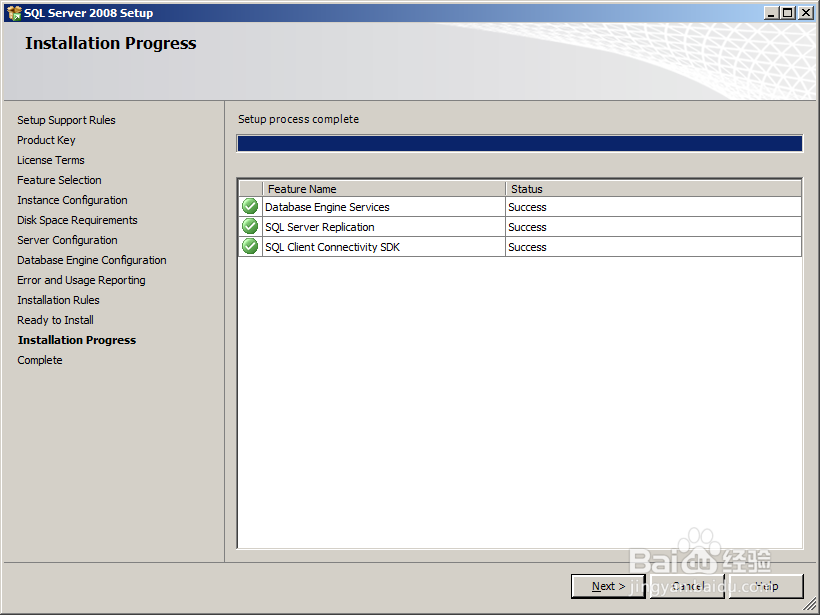Screen dimensions: 820x615
Task: Select the Product Key step
Action: [46, 140]
